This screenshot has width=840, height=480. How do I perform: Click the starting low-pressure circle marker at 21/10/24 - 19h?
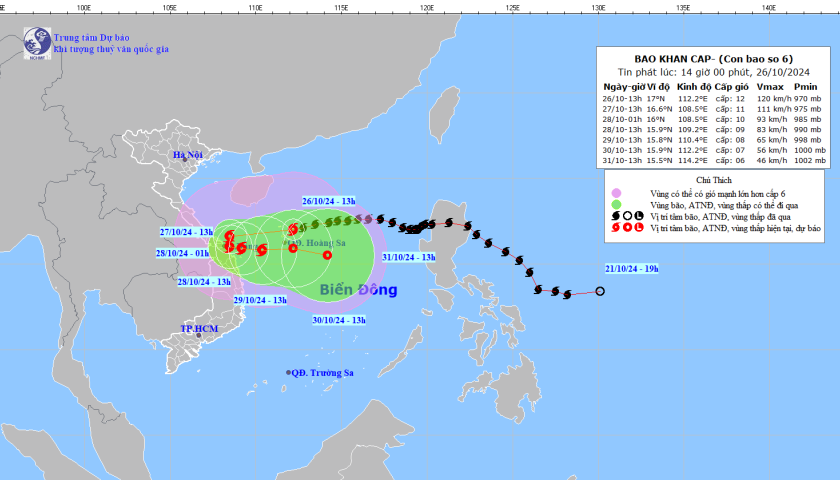point(600,292)
